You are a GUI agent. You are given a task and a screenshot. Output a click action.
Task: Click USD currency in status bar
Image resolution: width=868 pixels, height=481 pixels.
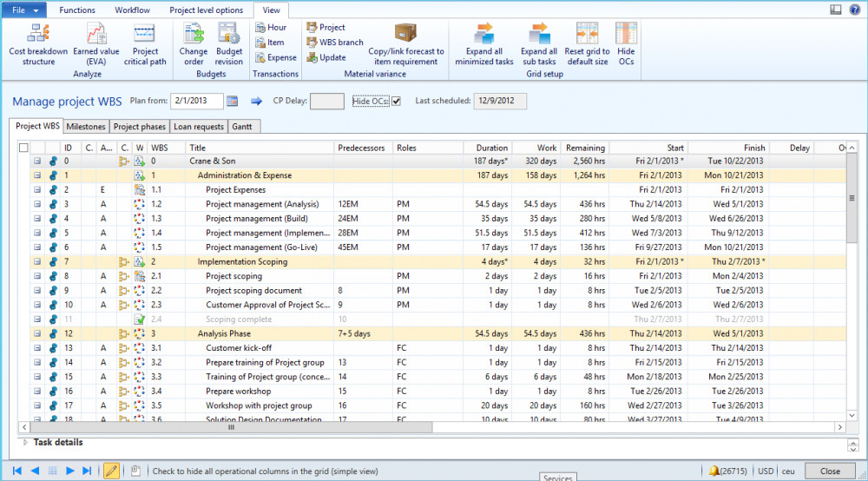tap(766, 471)
